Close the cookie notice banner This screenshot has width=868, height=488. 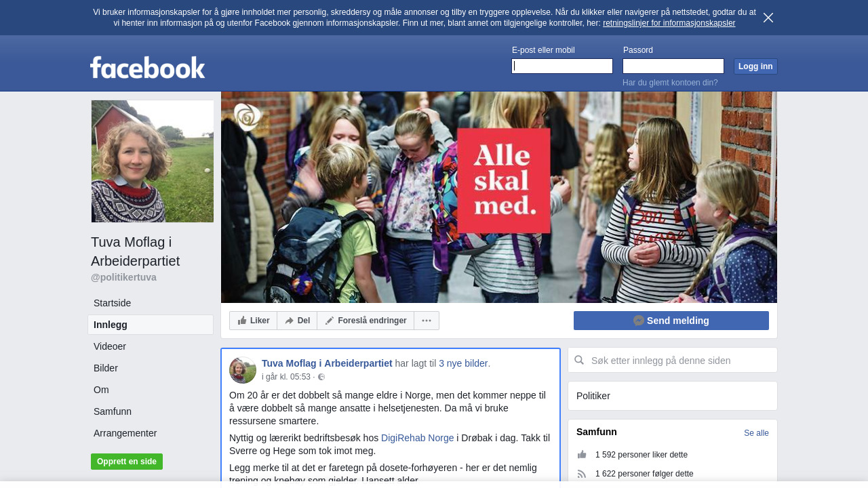768,18
